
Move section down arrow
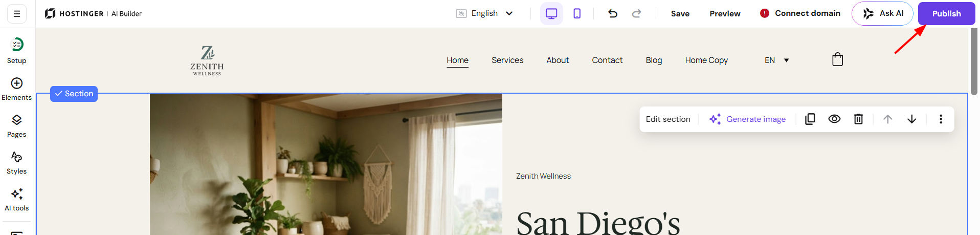pos(911,119)
